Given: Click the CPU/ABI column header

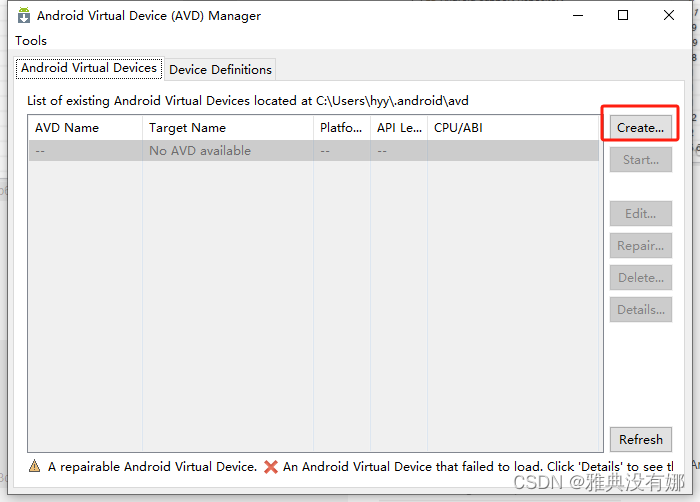Looking at the screenshot, I should pyautogui.click(x=513, y=128).
